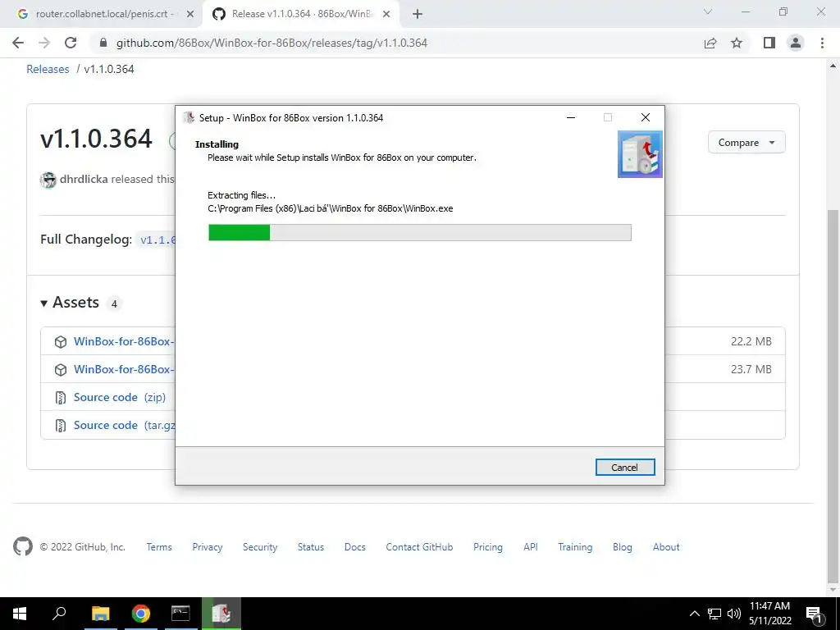Viewport: 840px width, 630px height.
Task: Open the taskbar clock and date
Action: pos(769,614)
